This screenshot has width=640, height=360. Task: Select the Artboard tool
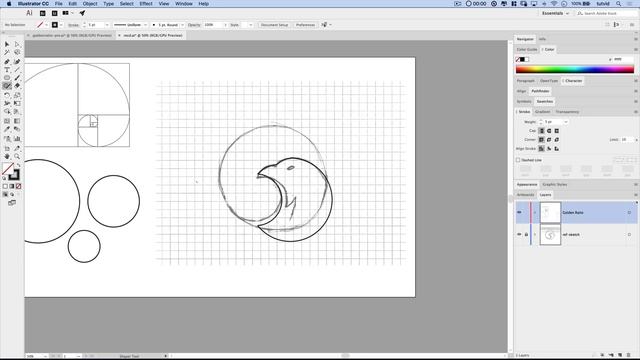(7, 148)
